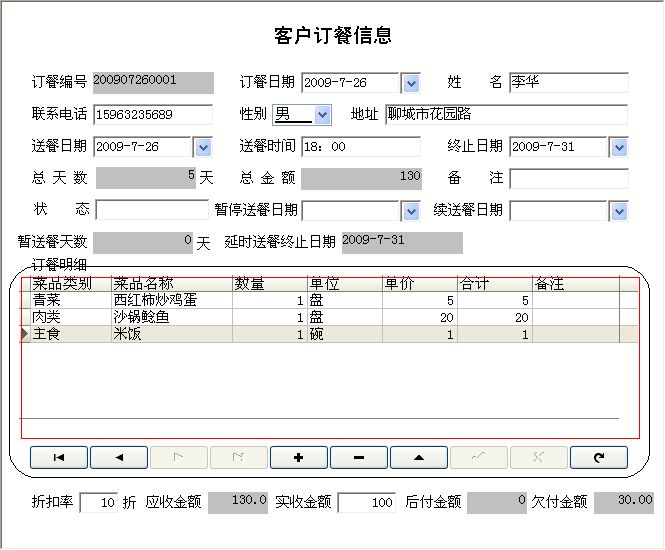Click the row indicator arrow beside 主食

click(25, 334)
